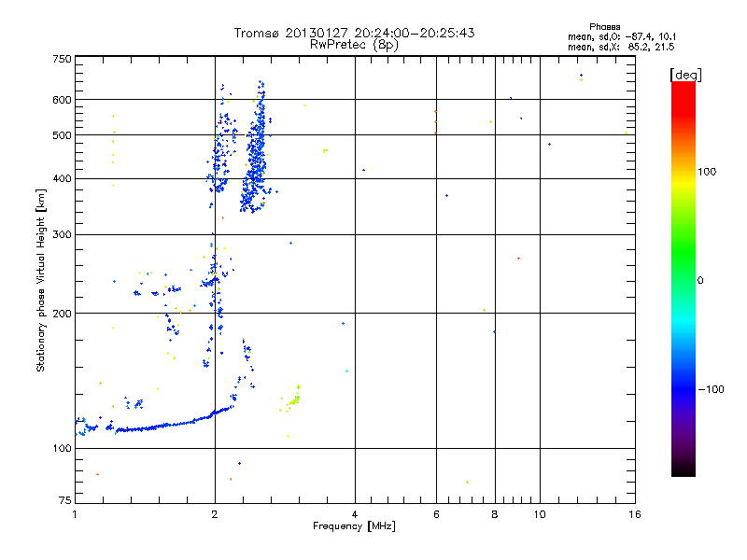Click the '6' frequency axis label

pyautogui.click(x=436, y=514)
